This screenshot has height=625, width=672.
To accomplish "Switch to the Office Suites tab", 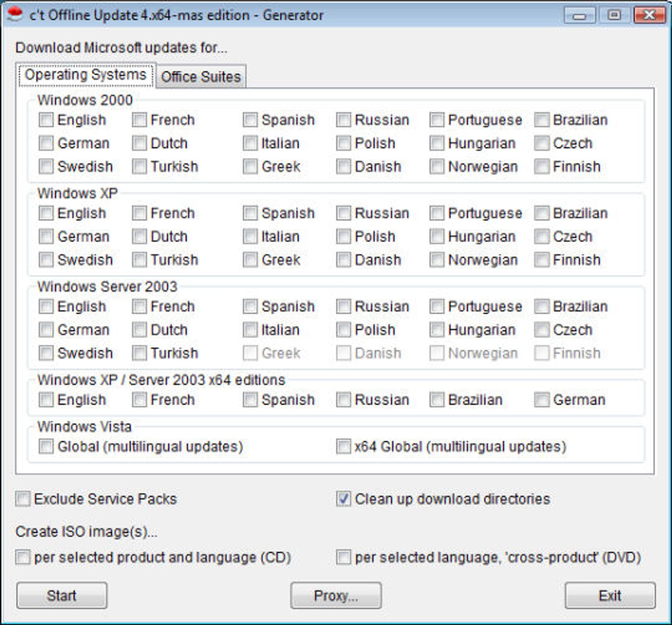I will point(201,77).
